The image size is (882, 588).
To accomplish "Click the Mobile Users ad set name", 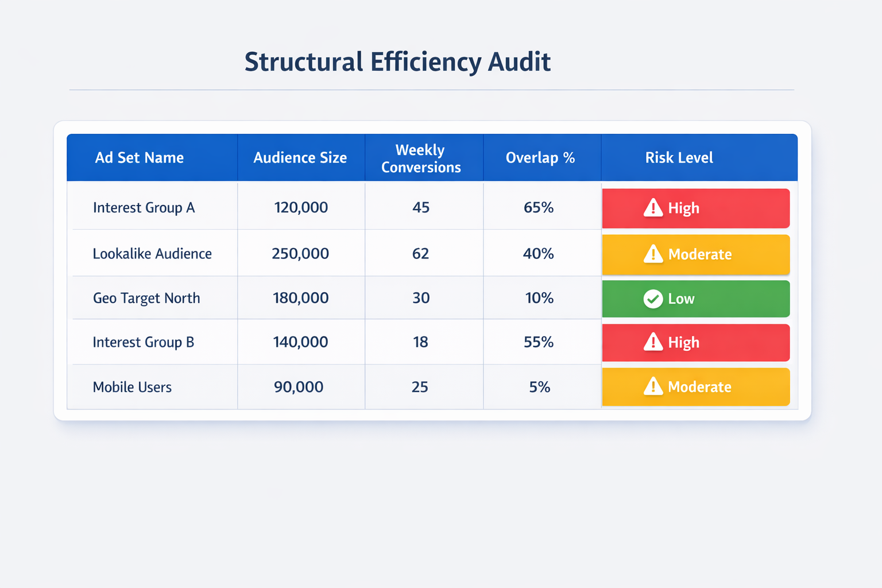I will tap(132, 387).
